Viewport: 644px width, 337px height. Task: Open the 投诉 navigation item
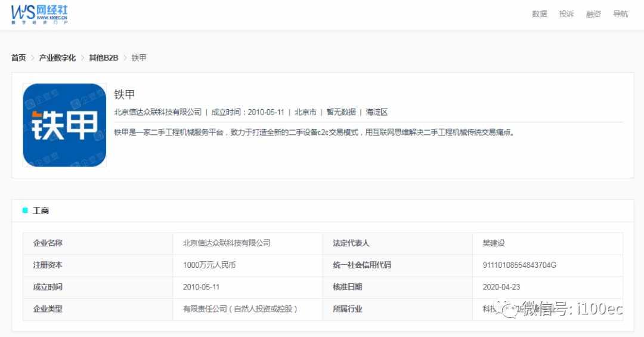coord(566,14)
